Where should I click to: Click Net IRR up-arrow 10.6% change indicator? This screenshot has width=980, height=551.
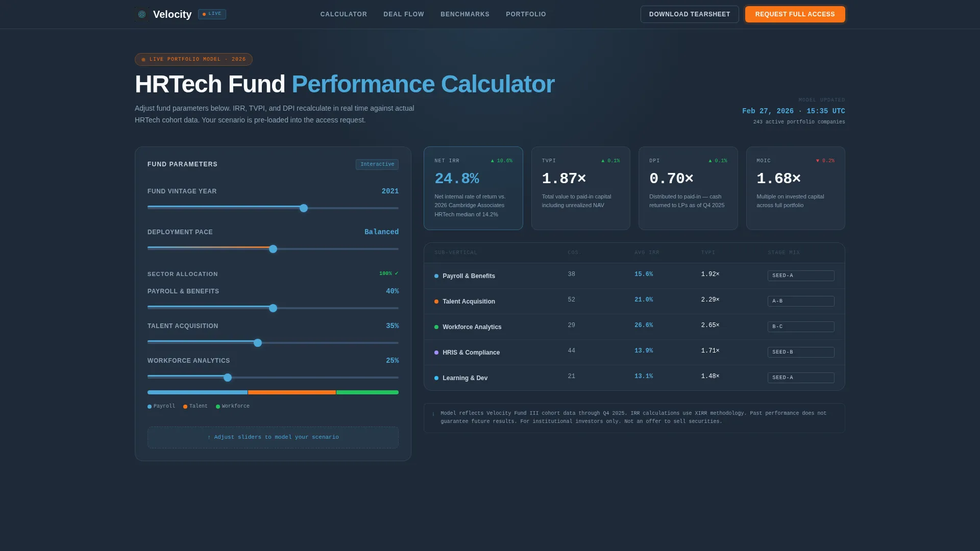coord(502,161)
